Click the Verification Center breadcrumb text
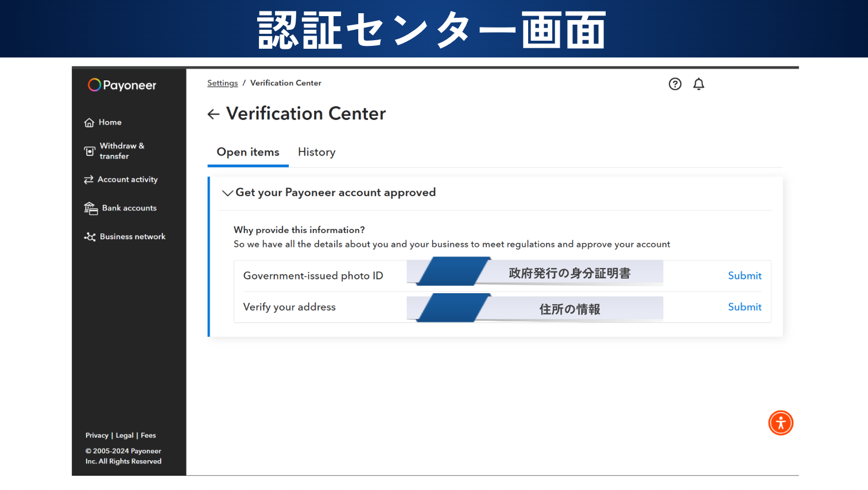The height and width of the screenshot is (490, 868). click(285, 83)
